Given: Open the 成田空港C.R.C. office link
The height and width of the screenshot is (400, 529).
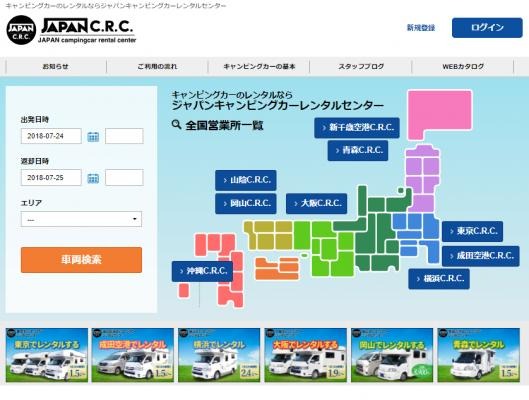Looking at the screenshot, I should click(x=481, y=256).
